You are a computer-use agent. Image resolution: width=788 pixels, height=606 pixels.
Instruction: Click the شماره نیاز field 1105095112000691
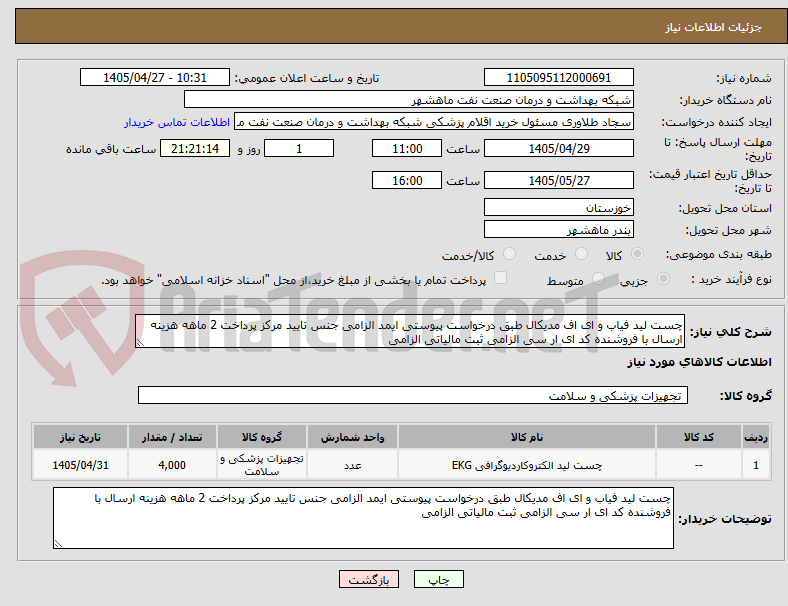(558, 77)
